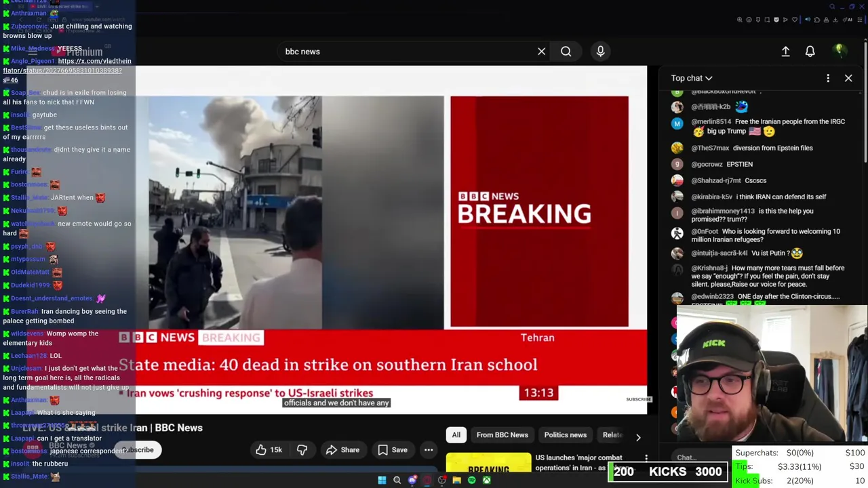Mute the tab with the speaker icon
This screenshot has width=868, height=488.
[808, 20]
